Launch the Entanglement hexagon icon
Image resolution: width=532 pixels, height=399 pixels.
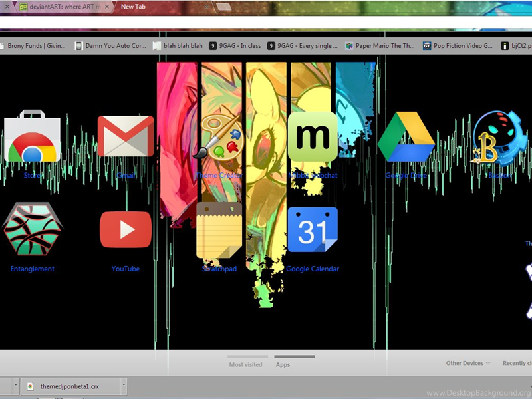point(32,229)
